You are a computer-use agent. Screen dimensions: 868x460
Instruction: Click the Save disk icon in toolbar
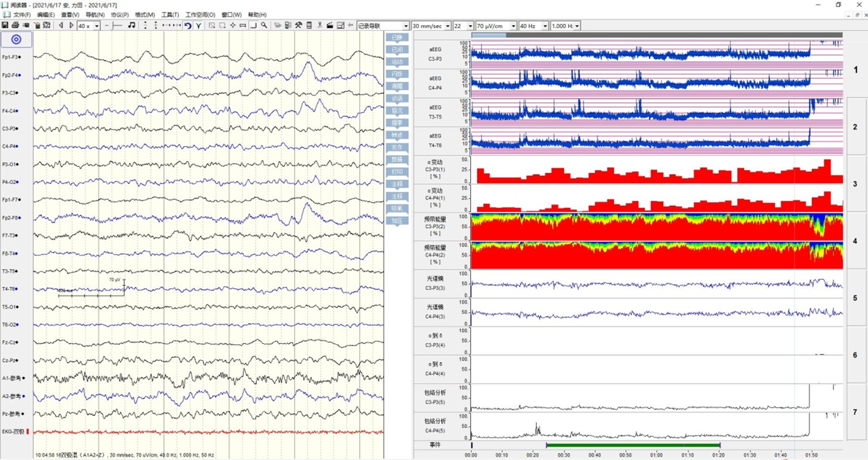tap(5, 26)
